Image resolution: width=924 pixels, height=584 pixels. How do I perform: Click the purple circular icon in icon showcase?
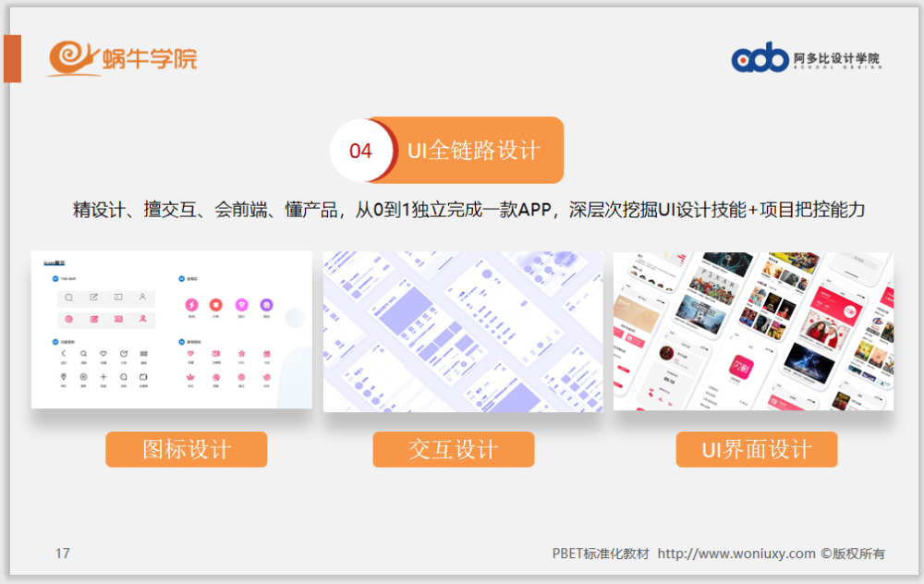click(266, 304)
